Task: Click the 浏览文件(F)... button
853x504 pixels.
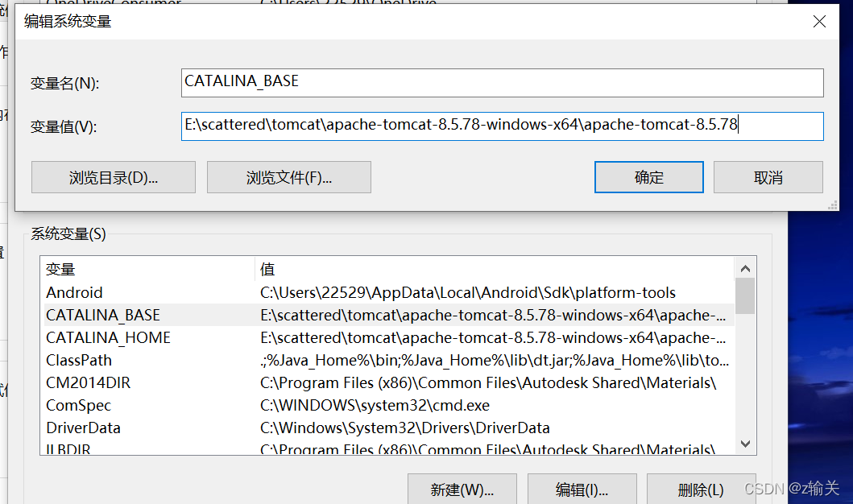Action: 289,177
